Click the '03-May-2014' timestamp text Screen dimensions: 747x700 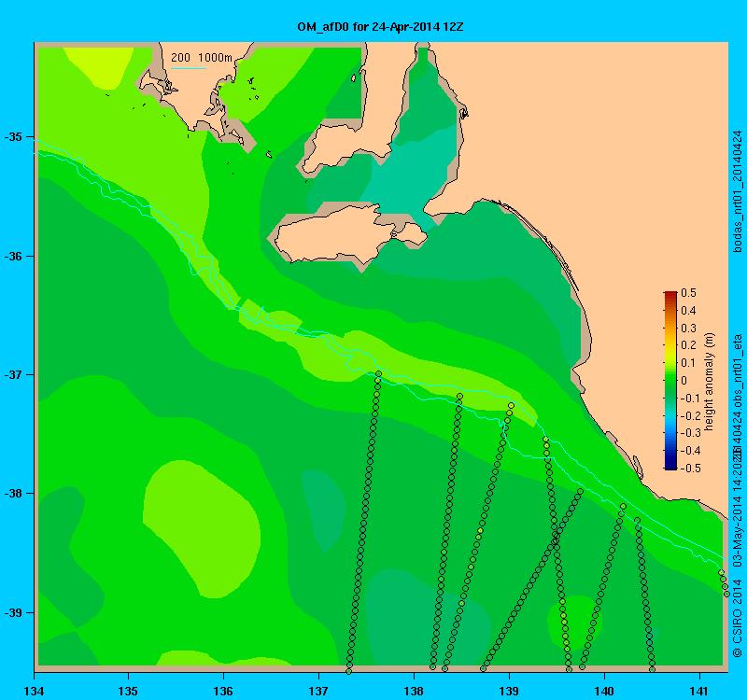pyautogui.click(x=737, y=533)
